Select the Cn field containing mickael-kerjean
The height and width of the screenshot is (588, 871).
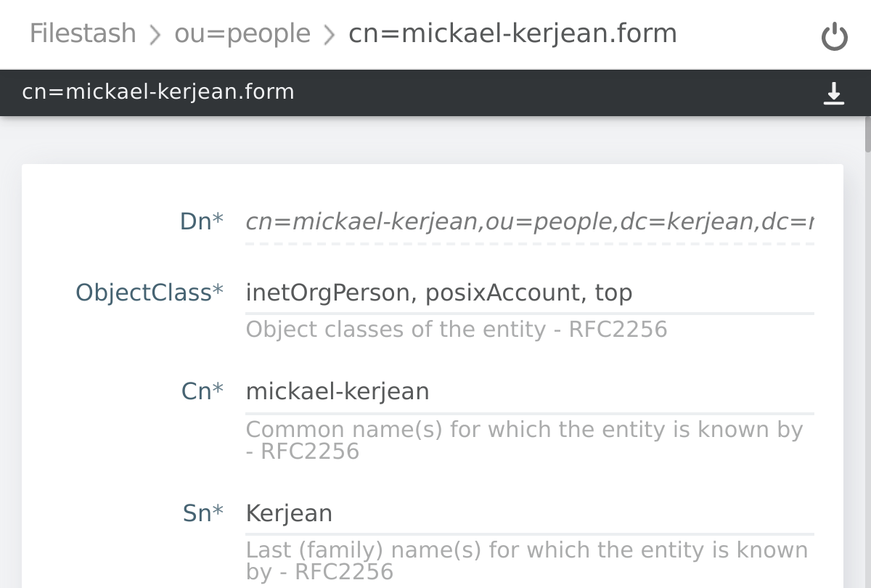[x=338, y=391]
